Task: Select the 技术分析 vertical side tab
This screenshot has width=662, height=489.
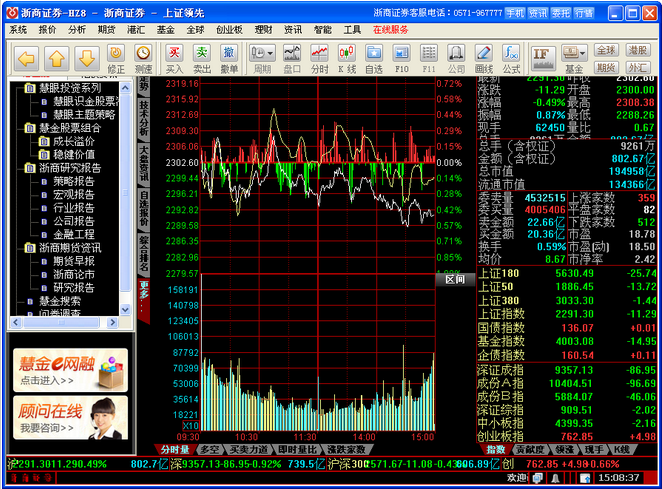Action: (x=144, y=119)
